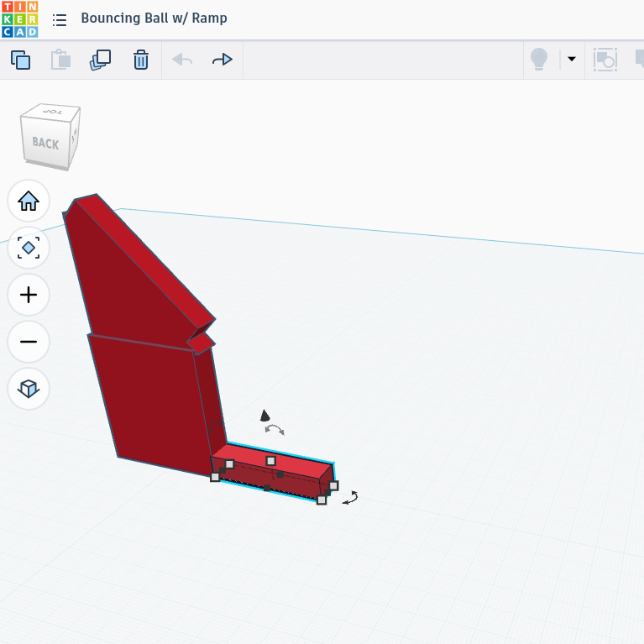Open the designs list menu icon

60,19
